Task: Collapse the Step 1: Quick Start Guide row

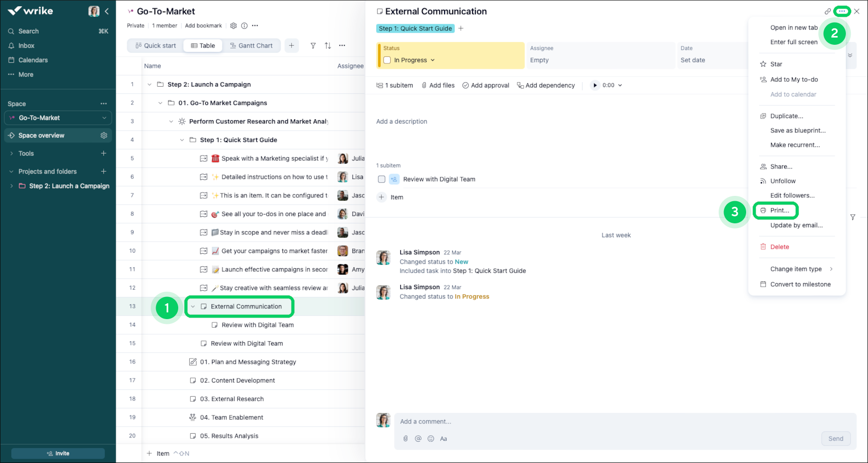Action: click(182, 140)
